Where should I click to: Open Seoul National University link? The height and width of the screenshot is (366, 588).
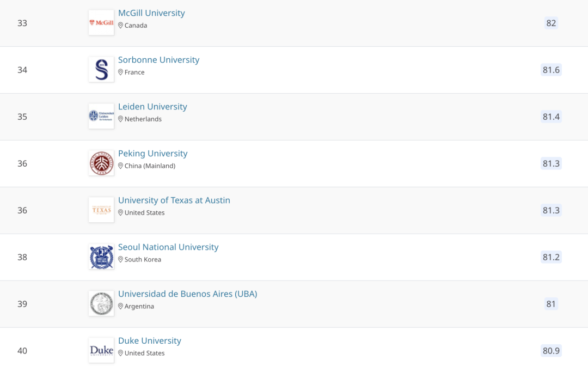pos(168,247)
